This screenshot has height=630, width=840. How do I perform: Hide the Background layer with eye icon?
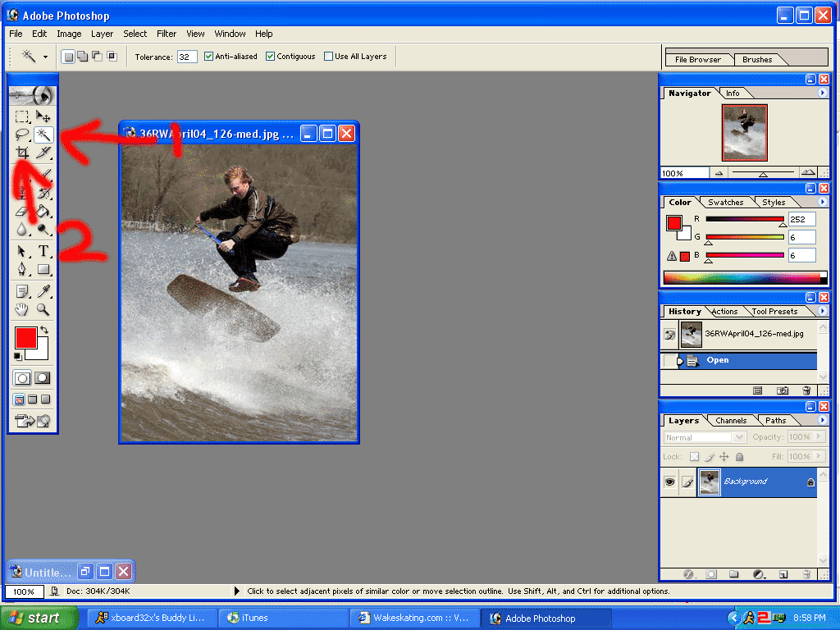coord(670,482)
